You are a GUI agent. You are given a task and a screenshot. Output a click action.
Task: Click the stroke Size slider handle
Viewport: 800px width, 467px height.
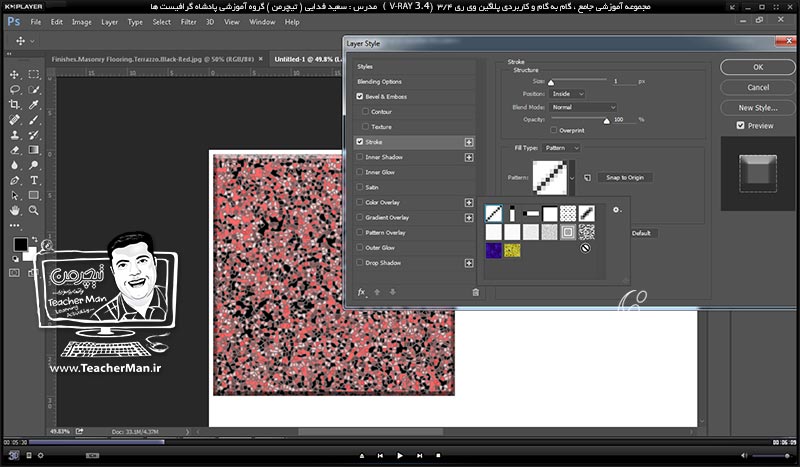551,82
